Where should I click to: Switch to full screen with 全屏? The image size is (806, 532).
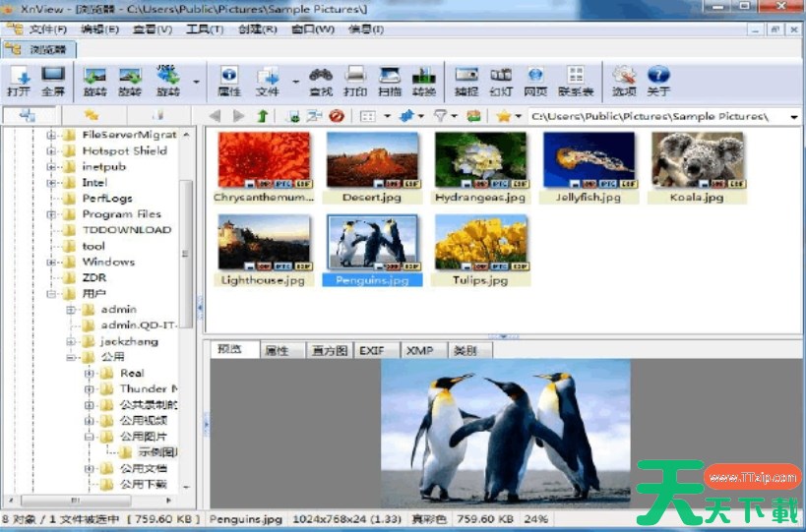pos(52,81)
